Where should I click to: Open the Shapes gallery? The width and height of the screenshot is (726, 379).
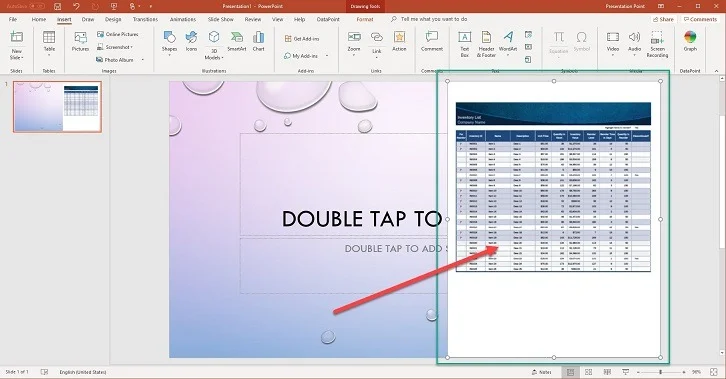(169, 43)
